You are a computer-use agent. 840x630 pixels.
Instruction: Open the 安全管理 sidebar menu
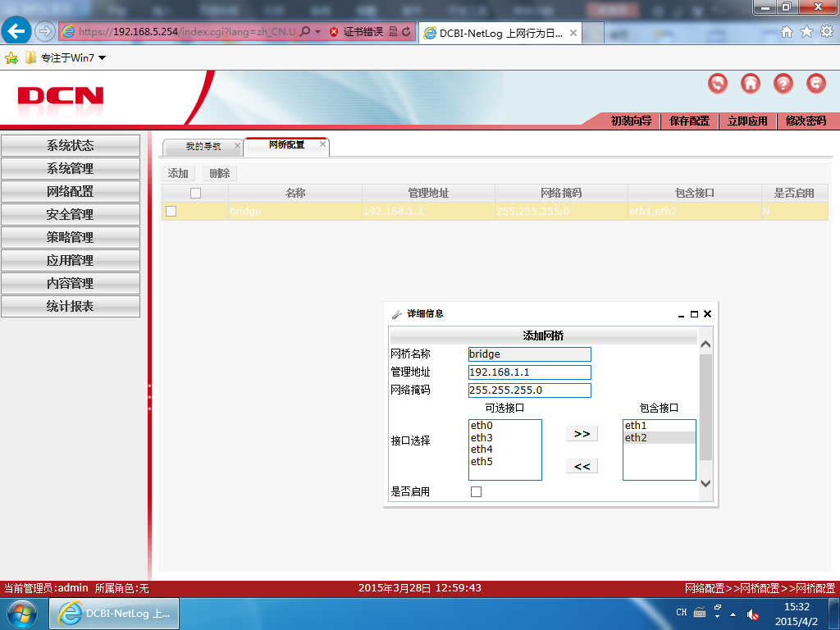(71, 214)
